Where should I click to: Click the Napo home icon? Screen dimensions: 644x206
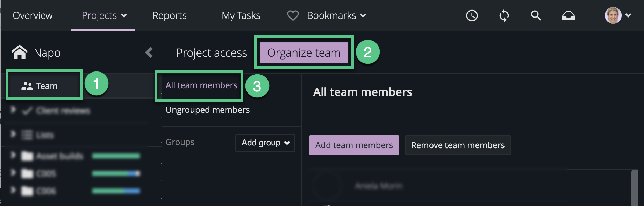tap(20, 53)
